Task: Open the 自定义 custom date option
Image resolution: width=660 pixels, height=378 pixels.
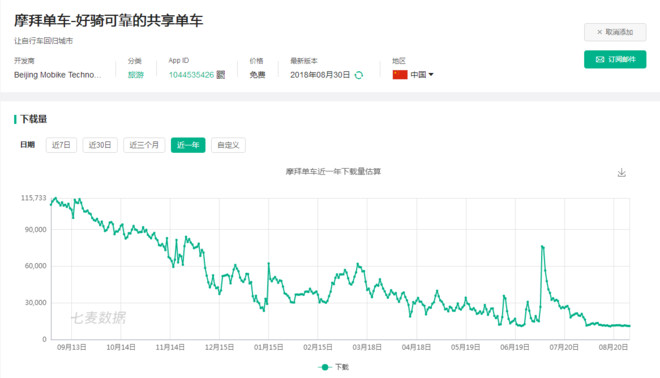Action: point(228,145)
